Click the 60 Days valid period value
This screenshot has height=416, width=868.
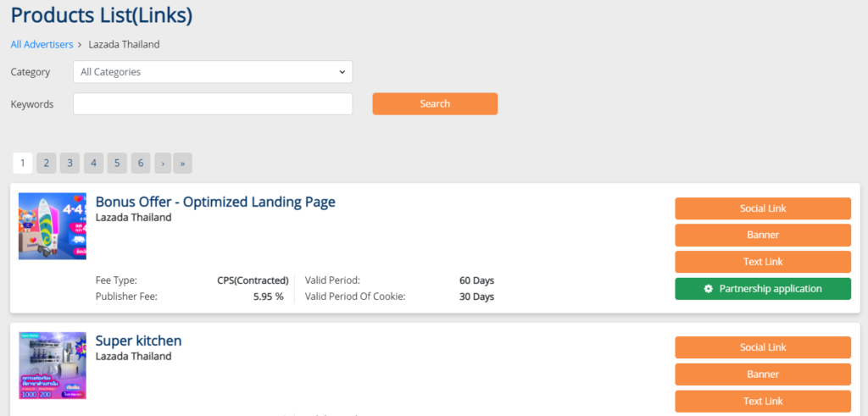pyautogui.click(x=476, y=280)
